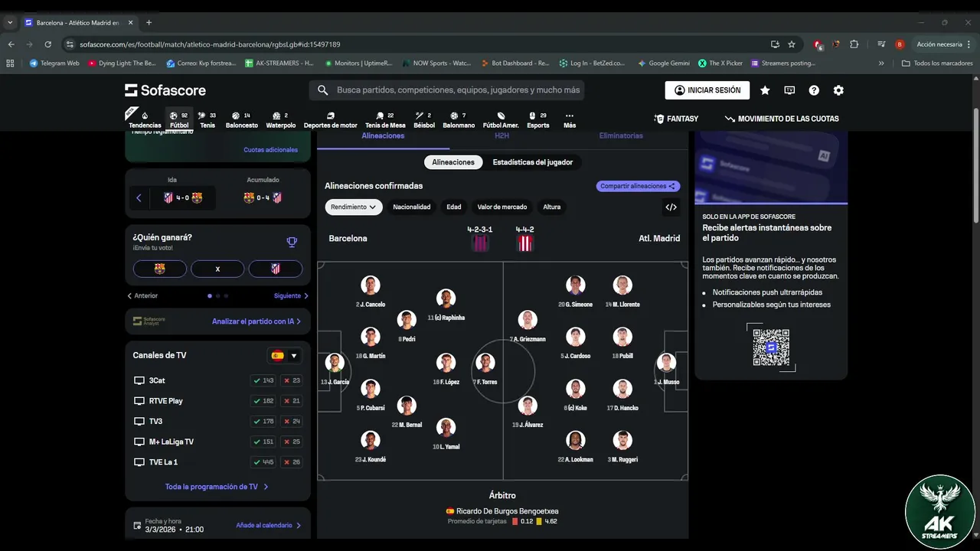Select Estadísticas del jugador pill
Image resolution: width=980 pixels, height=551 pixels.
tap(533, 162)
